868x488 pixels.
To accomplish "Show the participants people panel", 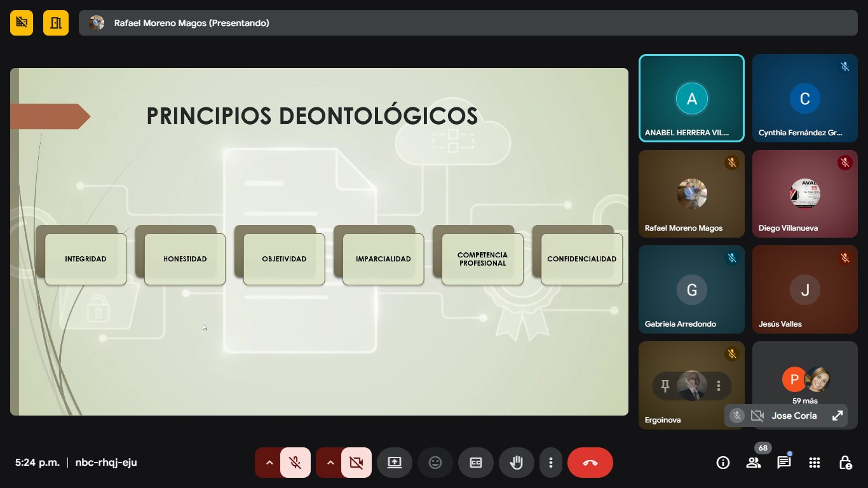I will pos(754,463).
